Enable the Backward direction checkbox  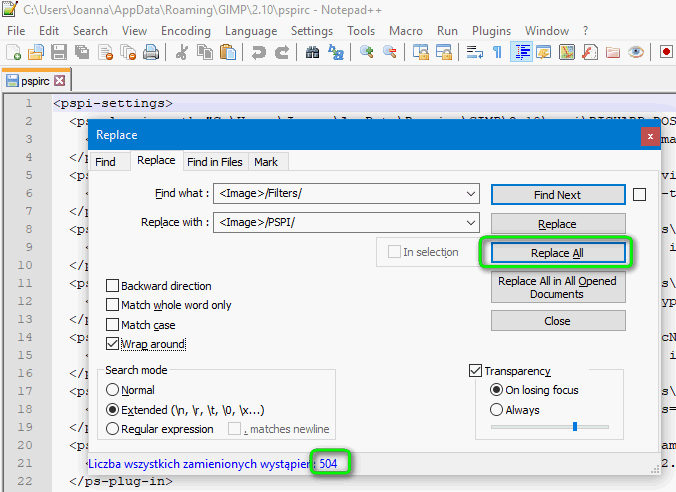pos(113,285)
